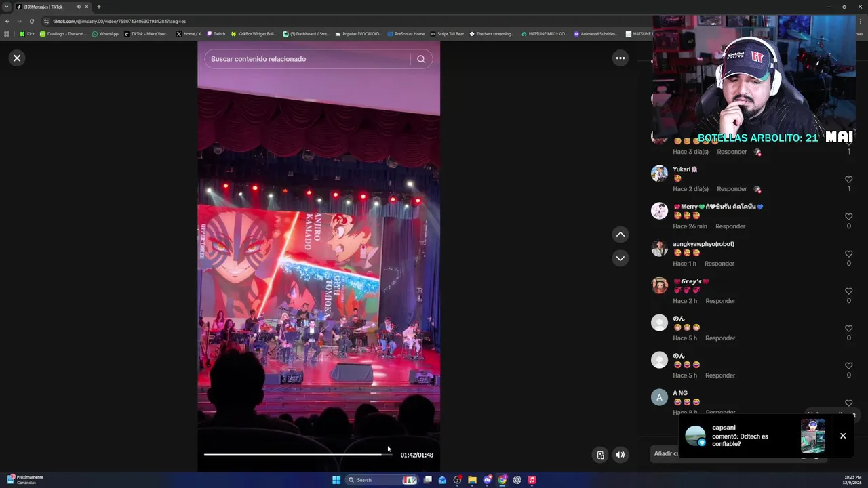Open A NG's profile avatar
The height and width of the screenshot is (488, 868).
point(659,397)
